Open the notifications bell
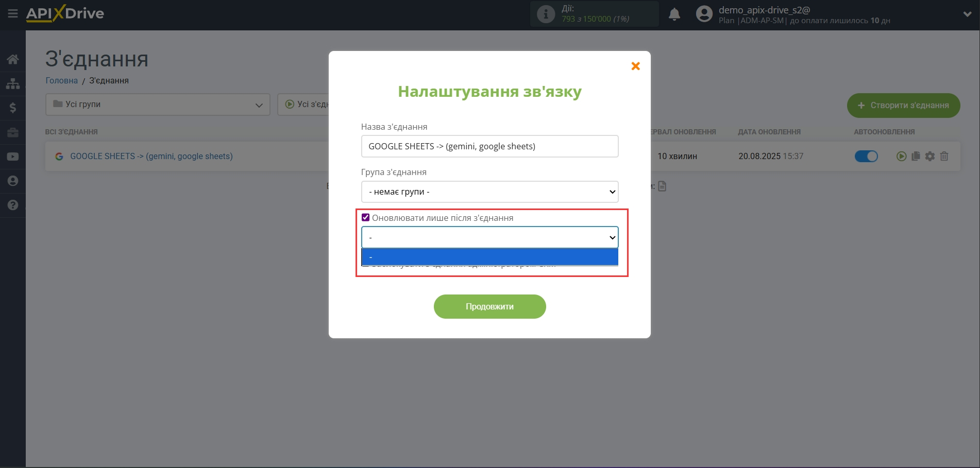Viewport: 980px width, 468px height. tap(674, 14)
